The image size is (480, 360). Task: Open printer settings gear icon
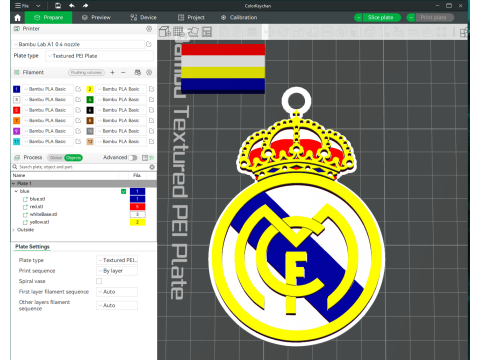(149, 29)
